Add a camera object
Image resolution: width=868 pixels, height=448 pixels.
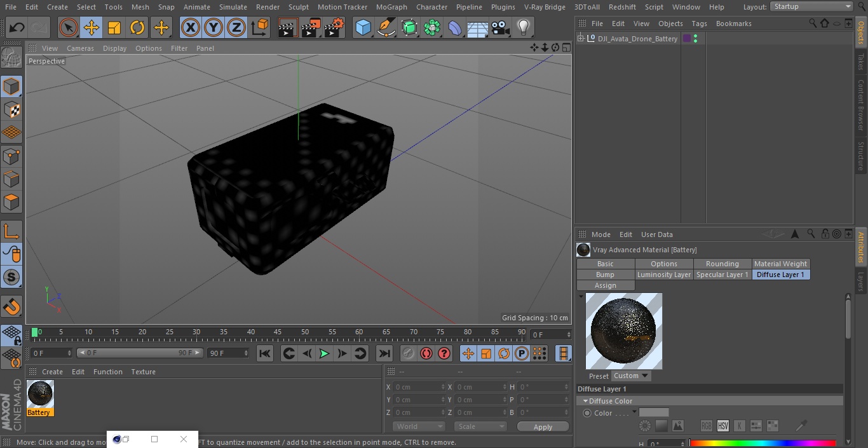pos(501,28)
